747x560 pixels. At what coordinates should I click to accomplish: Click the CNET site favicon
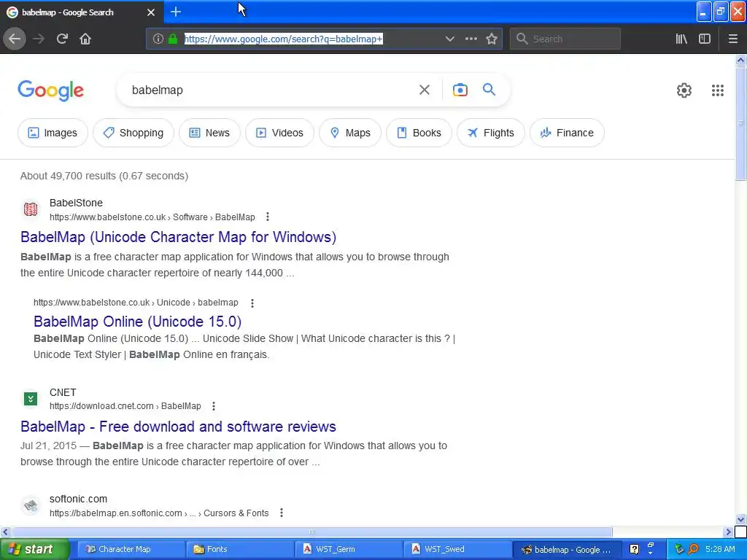31,399
